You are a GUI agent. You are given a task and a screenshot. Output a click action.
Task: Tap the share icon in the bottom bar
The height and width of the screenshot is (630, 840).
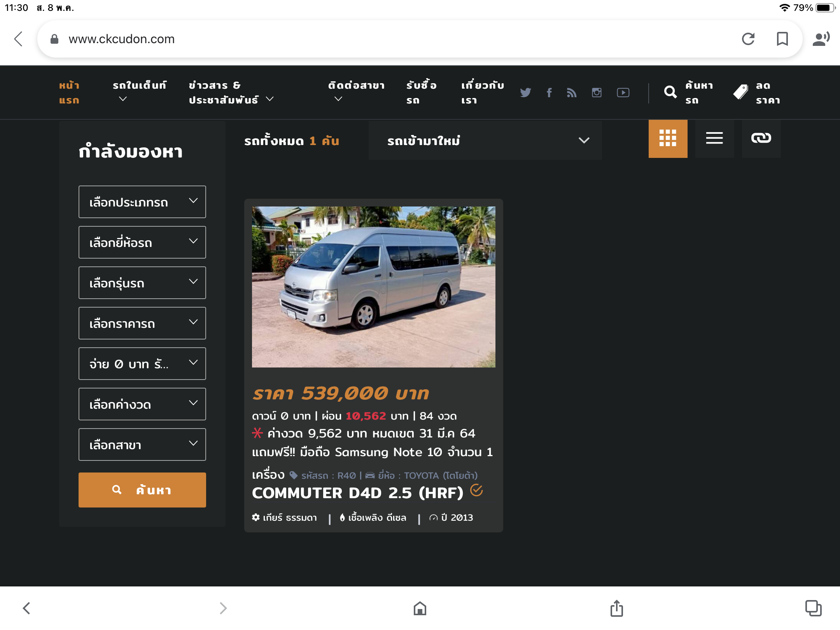point(616,608)
